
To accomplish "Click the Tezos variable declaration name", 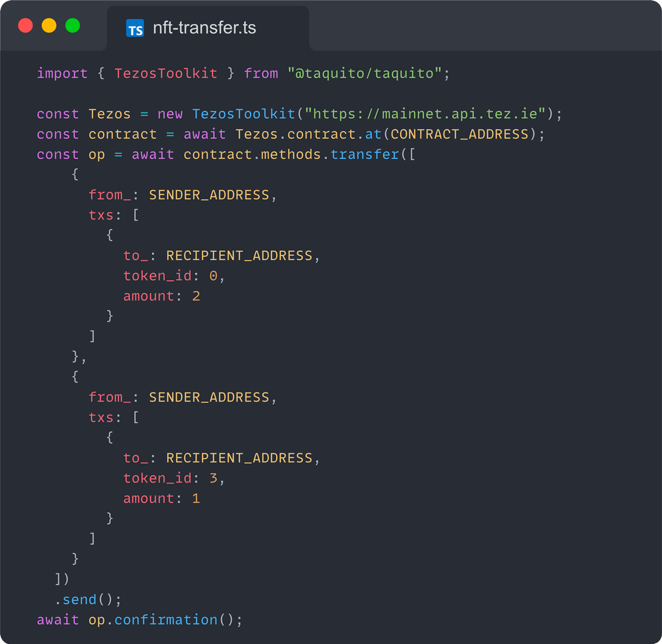I will point(109,114).
